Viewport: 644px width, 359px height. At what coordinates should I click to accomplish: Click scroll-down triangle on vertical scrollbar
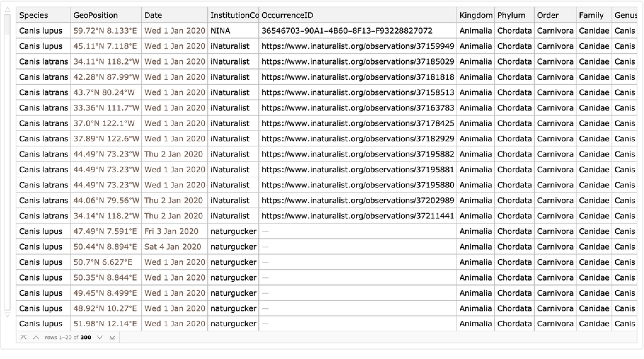8,315
